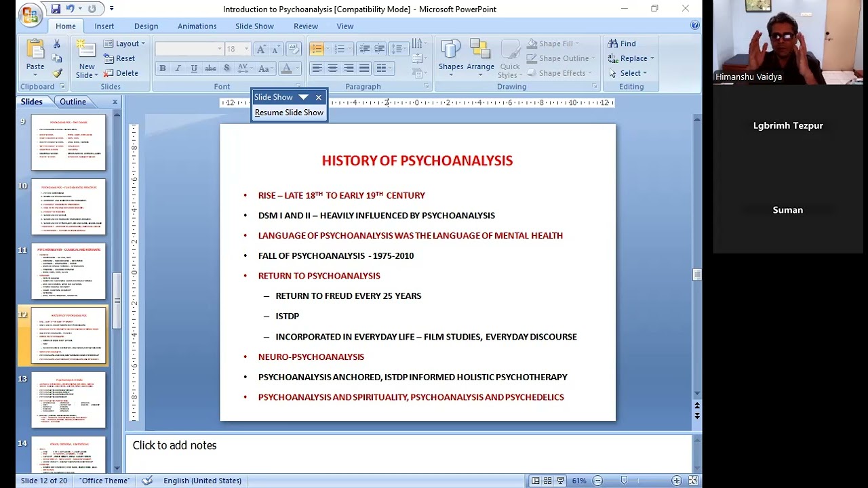Close the Slide Show floating toolbar

click(319, 98)
